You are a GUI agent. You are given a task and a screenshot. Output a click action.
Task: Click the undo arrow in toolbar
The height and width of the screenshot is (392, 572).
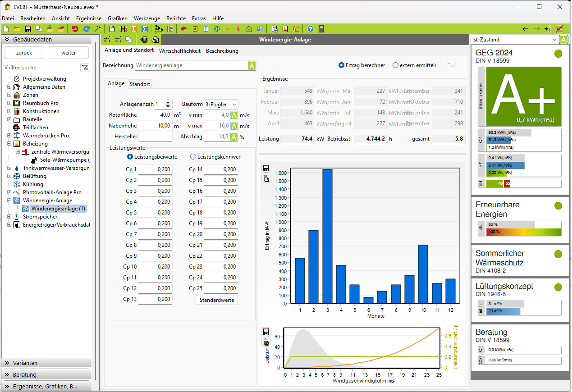point(75,29)
